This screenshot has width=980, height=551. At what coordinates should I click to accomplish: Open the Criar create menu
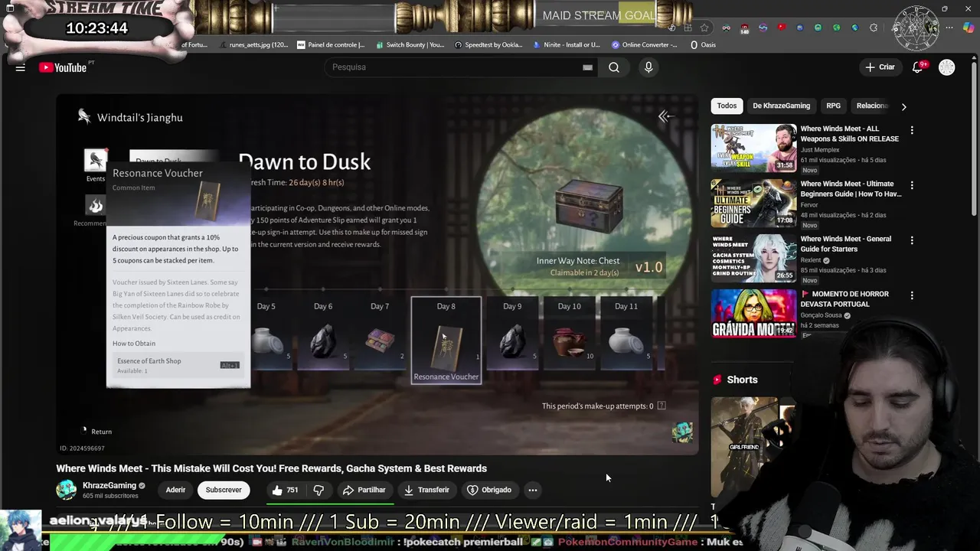pyautogui.click(x=880, y=67)
